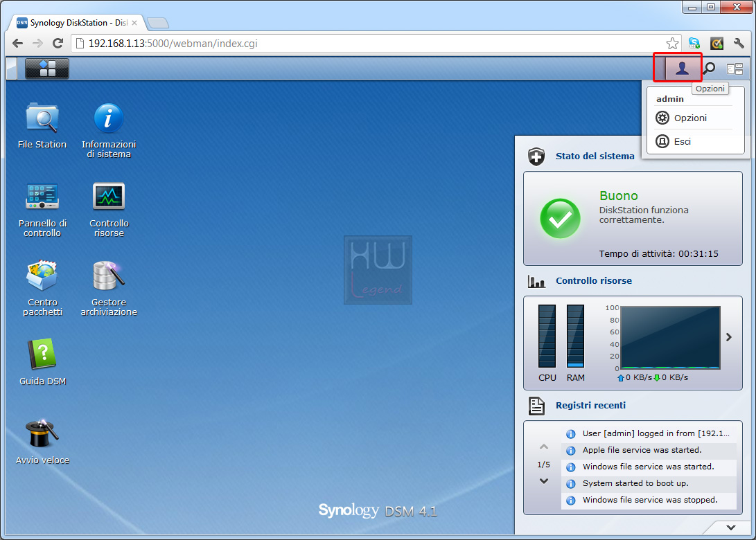Viewport: 756px width, 540px height.
Task: Open the browser wrench menu
Action: click(x=739, y=44)
